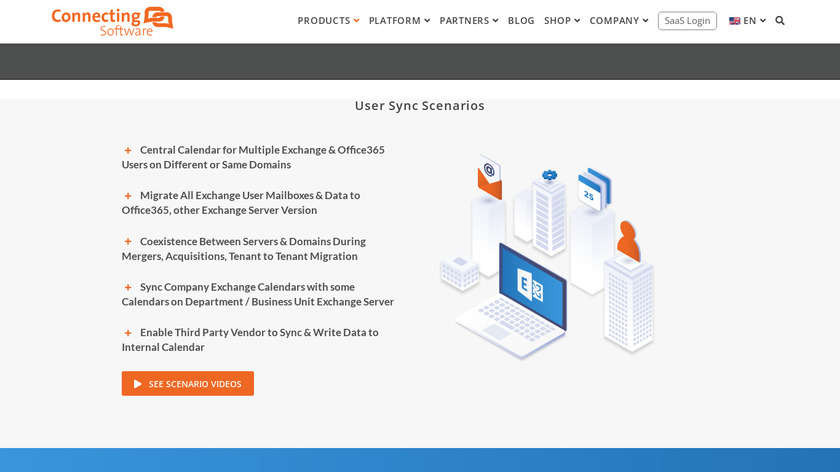Viewport: 840px width, 472px height.
Task: Expand the plus beside Coexistence Between Servers scenario
Action: [x=128, y=242]
